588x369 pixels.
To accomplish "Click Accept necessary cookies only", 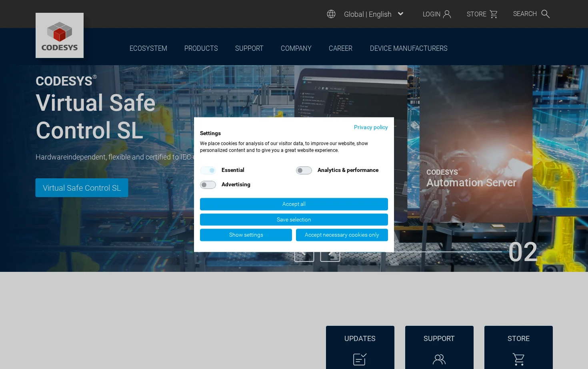I will (342, 235).
